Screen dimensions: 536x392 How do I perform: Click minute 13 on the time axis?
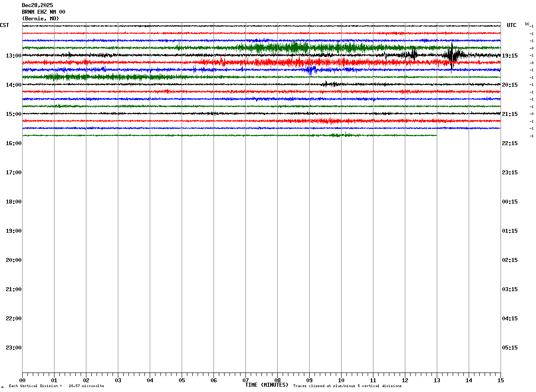437,380
